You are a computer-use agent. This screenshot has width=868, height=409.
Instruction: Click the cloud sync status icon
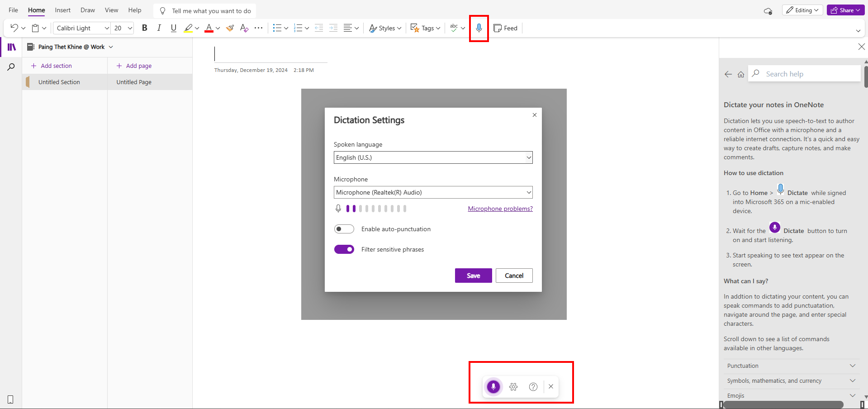coord(768,11)
